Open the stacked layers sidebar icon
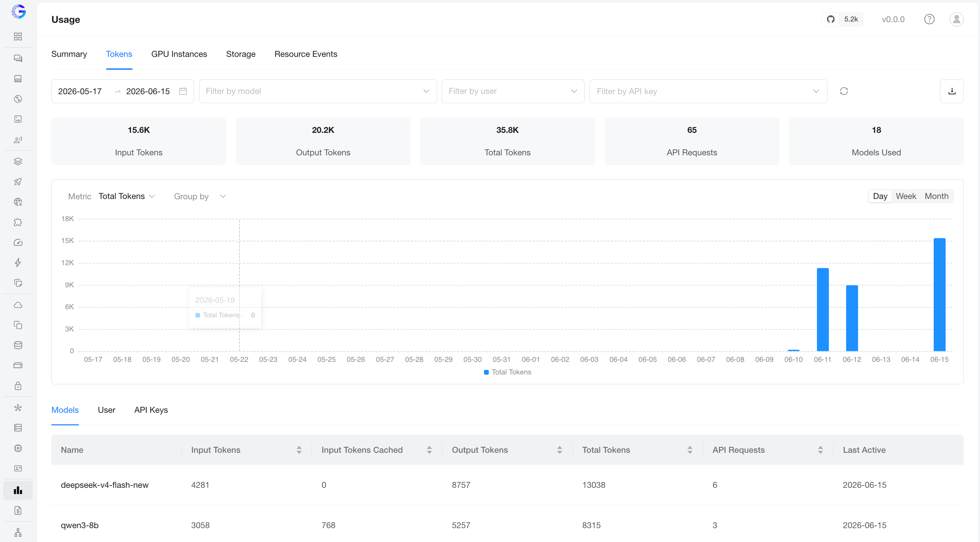 coord(18,162)
